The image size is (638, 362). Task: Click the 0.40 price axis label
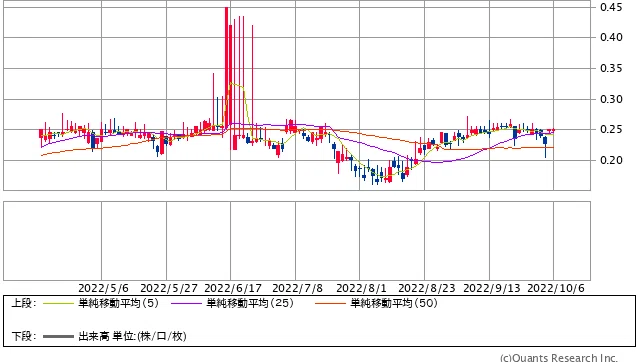point(611,37)
